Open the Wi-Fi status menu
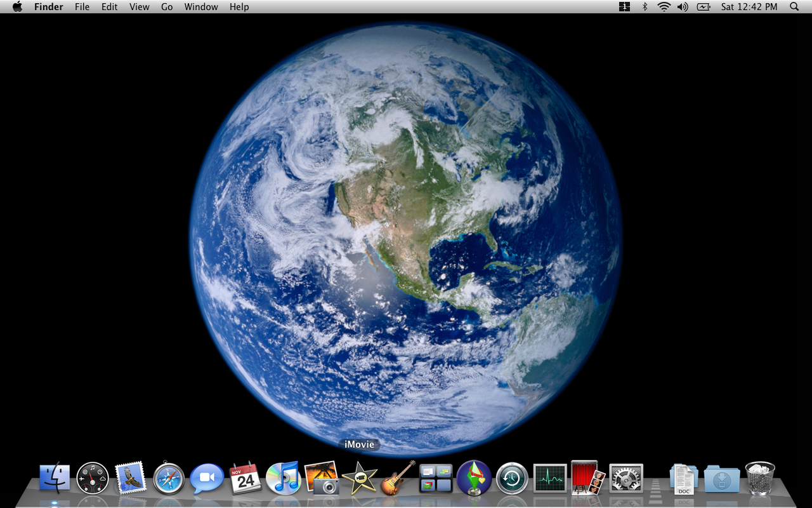Image resolution: width=812 pixels, height=508 pixels. click(x=664, y=7)
